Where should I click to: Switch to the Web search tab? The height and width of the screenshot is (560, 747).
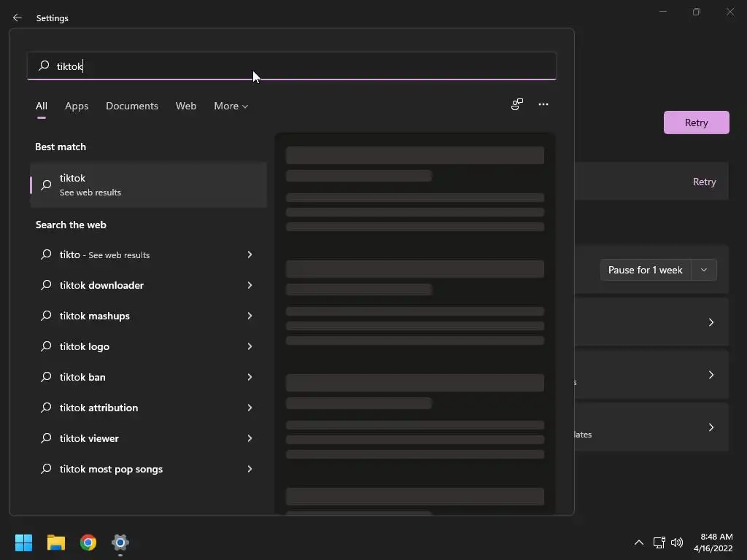pyautogui.click(x=186, y=106)
